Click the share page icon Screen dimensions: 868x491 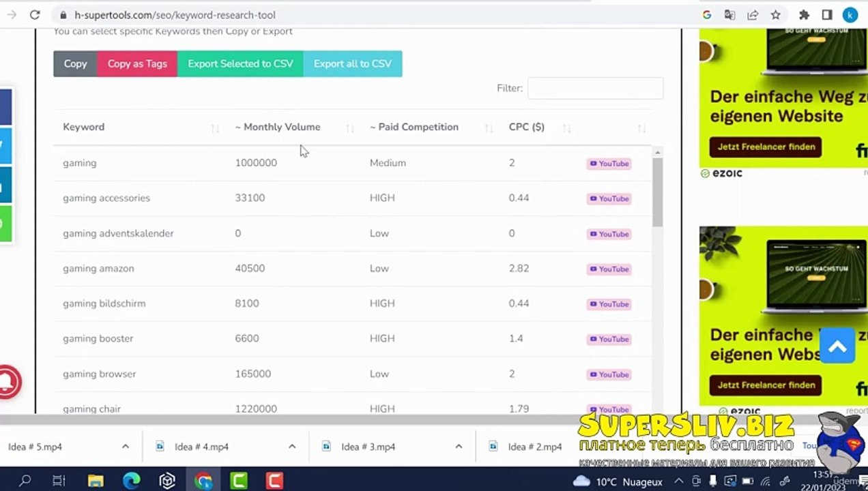tap(753, 14)
